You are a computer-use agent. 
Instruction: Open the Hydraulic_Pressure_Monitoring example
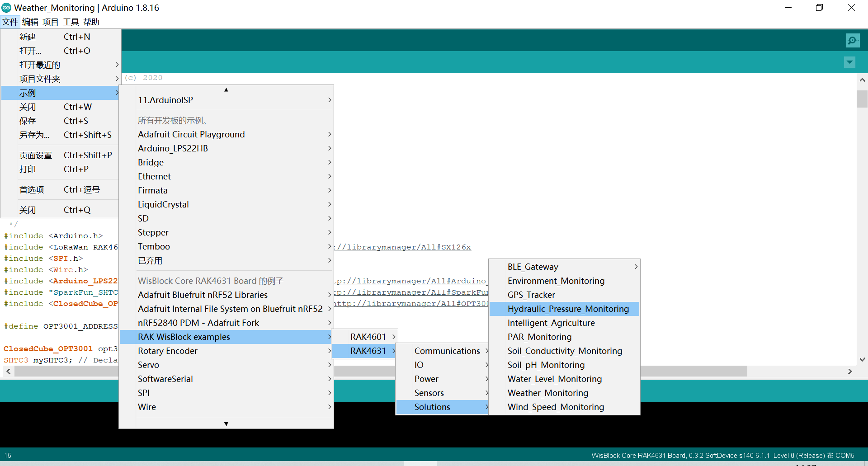coord(565,309)
